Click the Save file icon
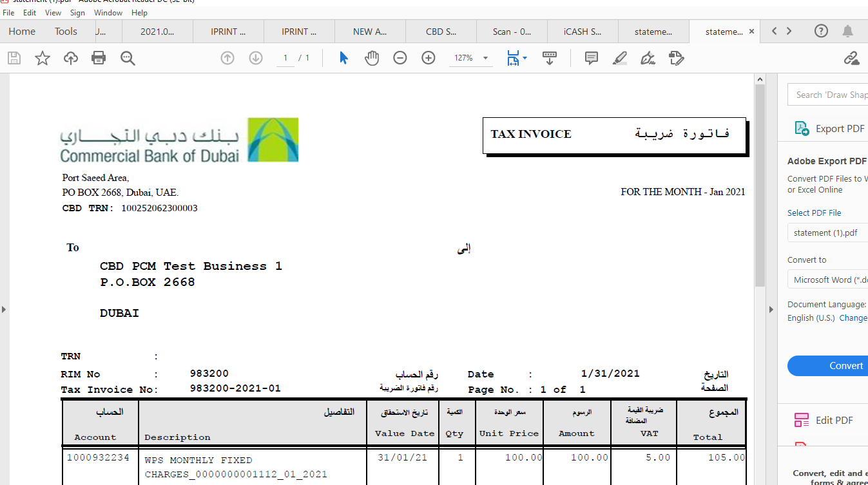This screenshot has width=868, height=485. point(14,59)
